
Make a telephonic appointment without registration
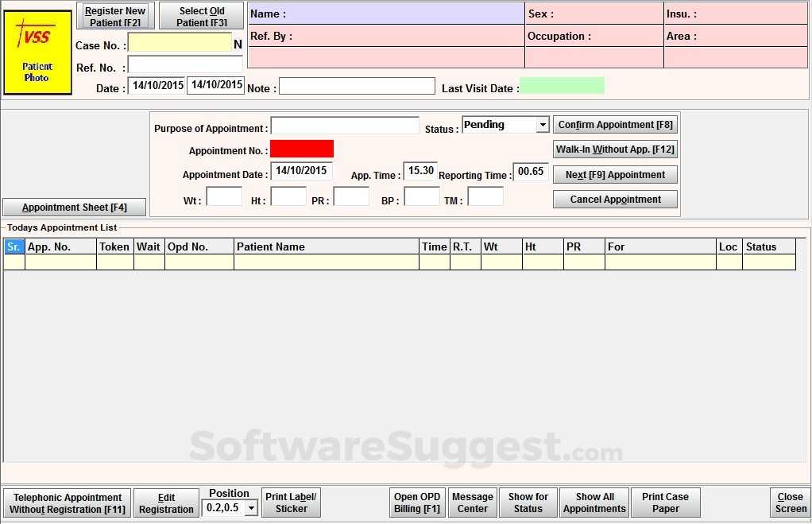click(x=67, y=502)
